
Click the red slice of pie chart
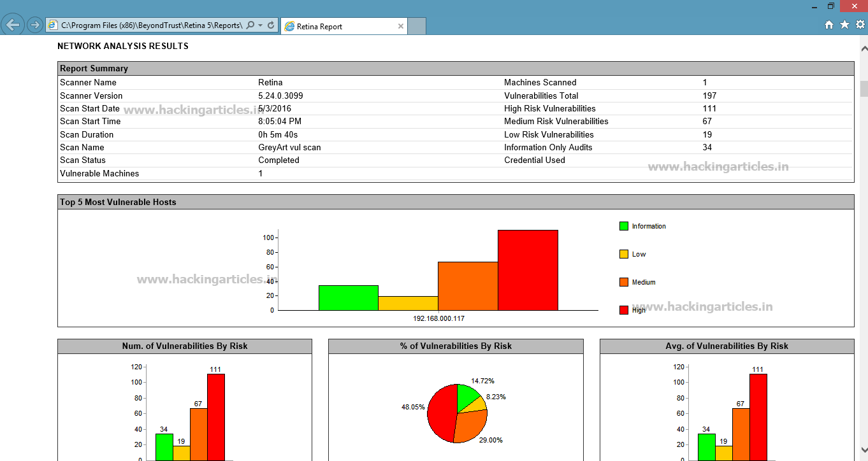tap(442, 414)
